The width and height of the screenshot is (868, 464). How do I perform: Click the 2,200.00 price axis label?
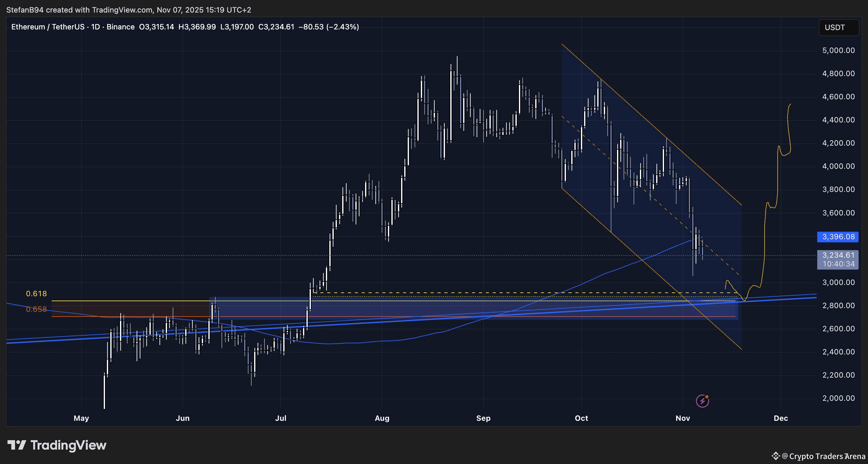pyautogui.click(x=839, y=375)
